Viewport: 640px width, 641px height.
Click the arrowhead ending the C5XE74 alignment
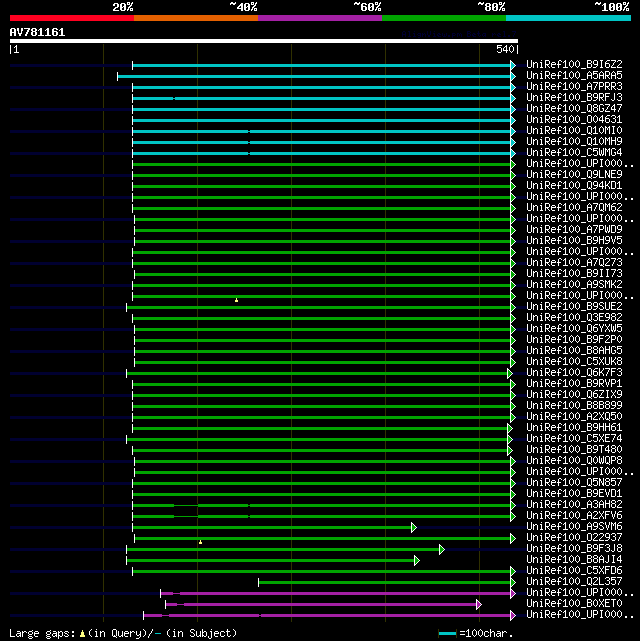click(510, 439)
